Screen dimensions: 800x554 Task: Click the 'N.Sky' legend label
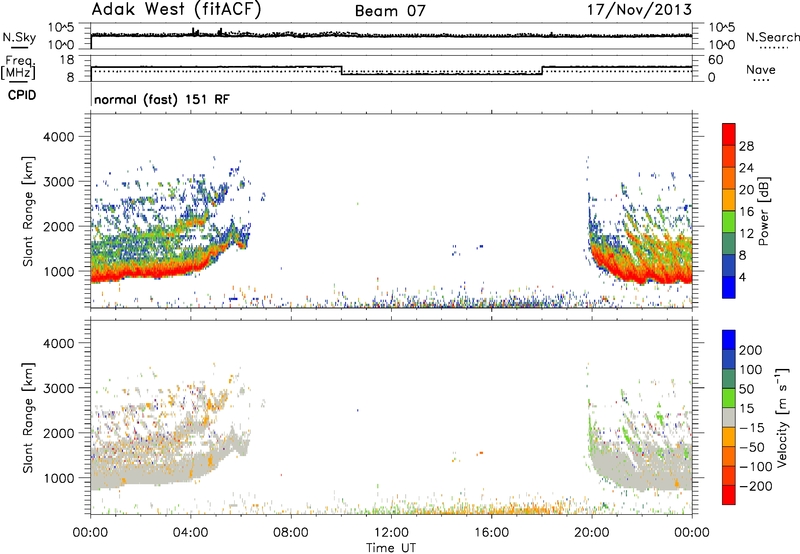19,37
